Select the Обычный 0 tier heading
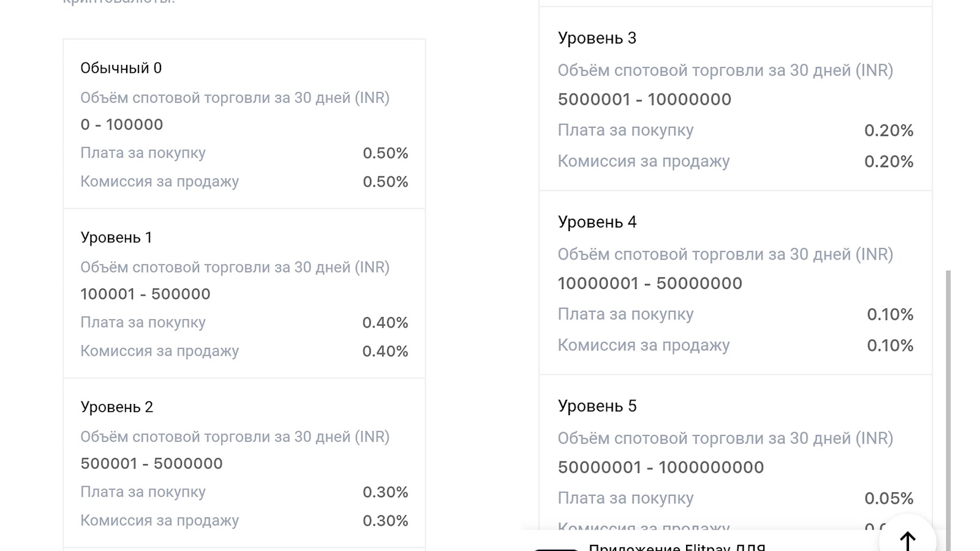 click(121, 68)
